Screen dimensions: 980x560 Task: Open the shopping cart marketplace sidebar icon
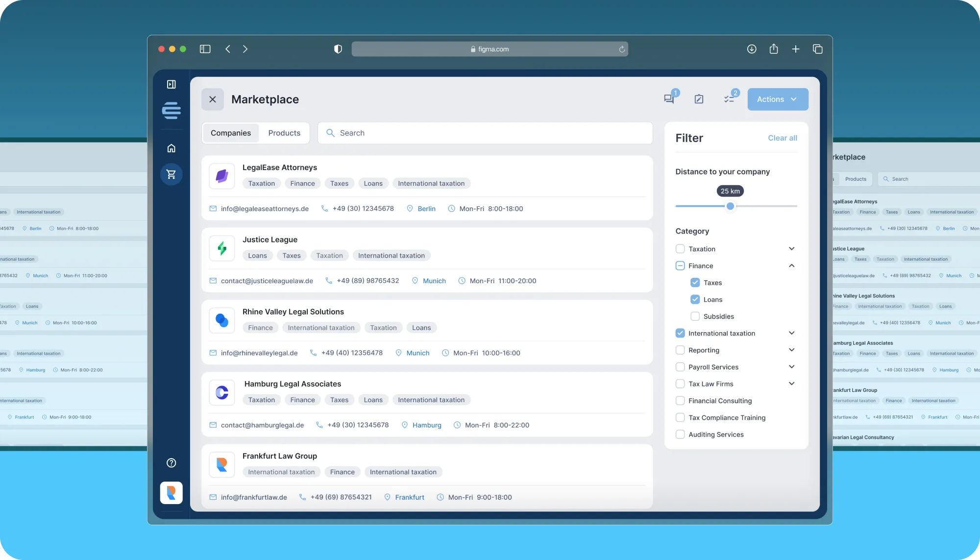pyautogui.click(x=171, y=174)
